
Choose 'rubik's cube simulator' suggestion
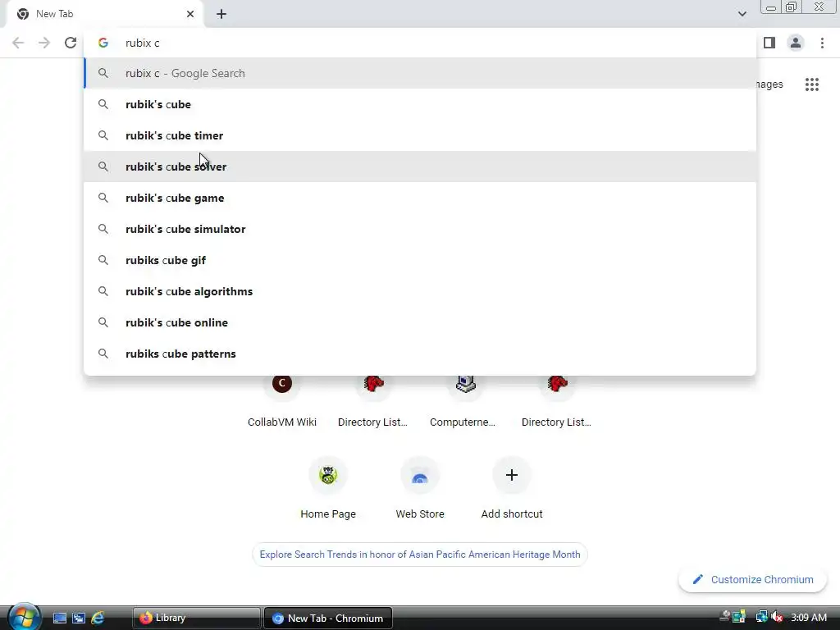click(x=420, y=229)
